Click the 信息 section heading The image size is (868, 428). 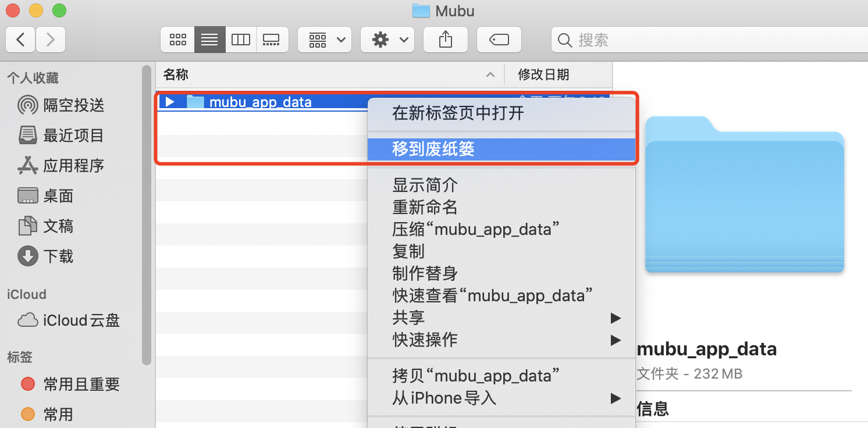(x=653, y=409)
